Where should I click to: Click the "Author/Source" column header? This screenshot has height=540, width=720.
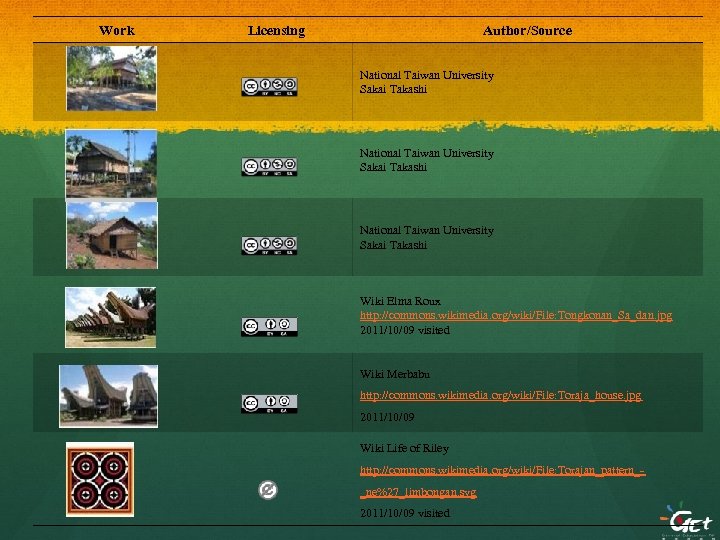(528, 31)
